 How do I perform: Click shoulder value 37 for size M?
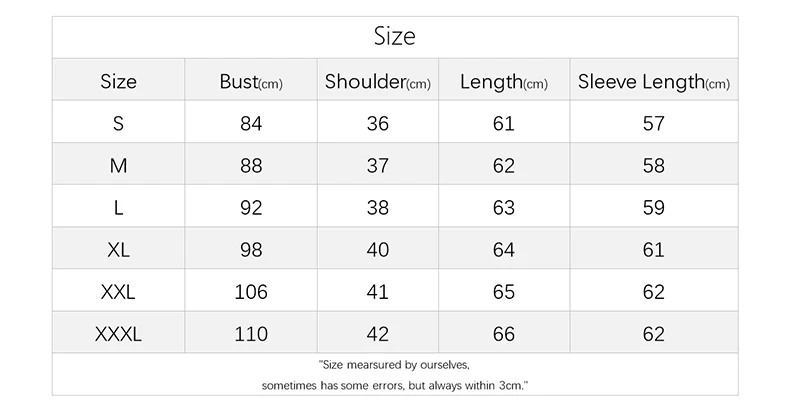click(x=377, y=166)
